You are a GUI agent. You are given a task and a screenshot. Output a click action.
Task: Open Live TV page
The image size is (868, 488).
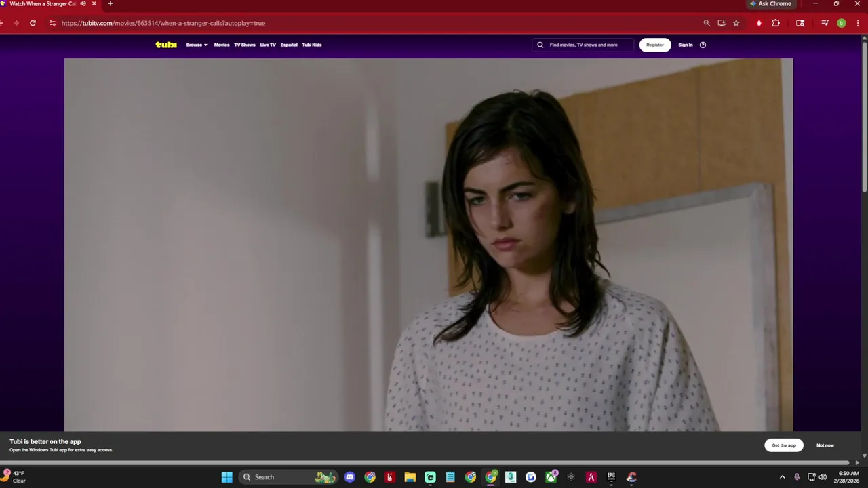(x=268, y=45)
